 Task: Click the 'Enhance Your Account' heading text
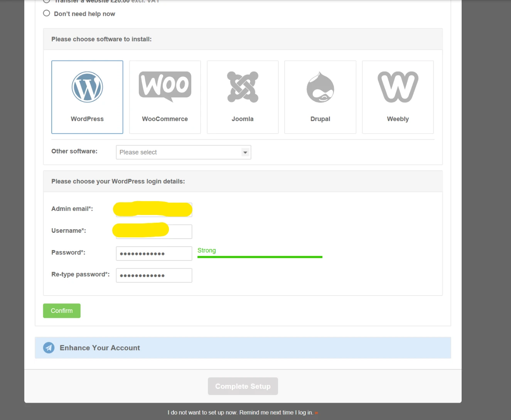click(x=100, y=348)
